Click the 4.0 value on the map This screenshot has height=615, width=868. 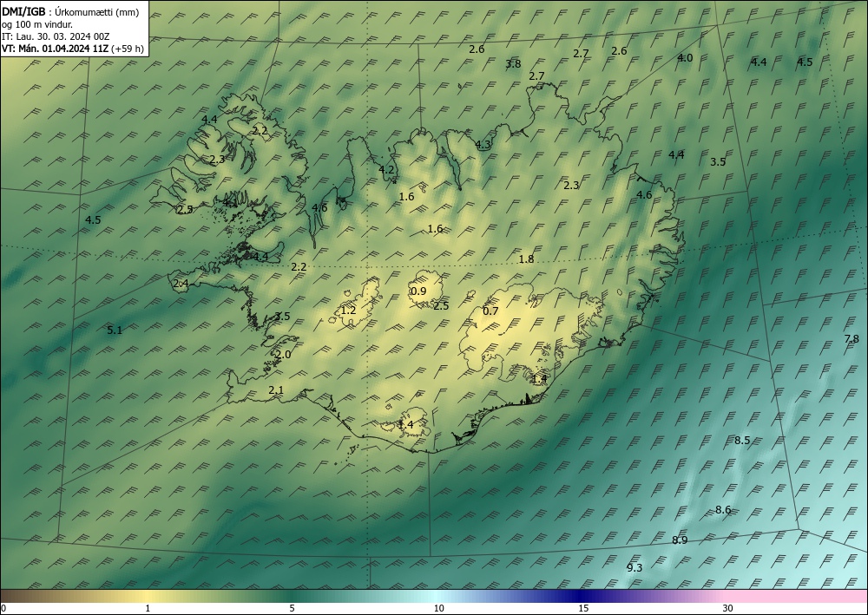[686, 57]
